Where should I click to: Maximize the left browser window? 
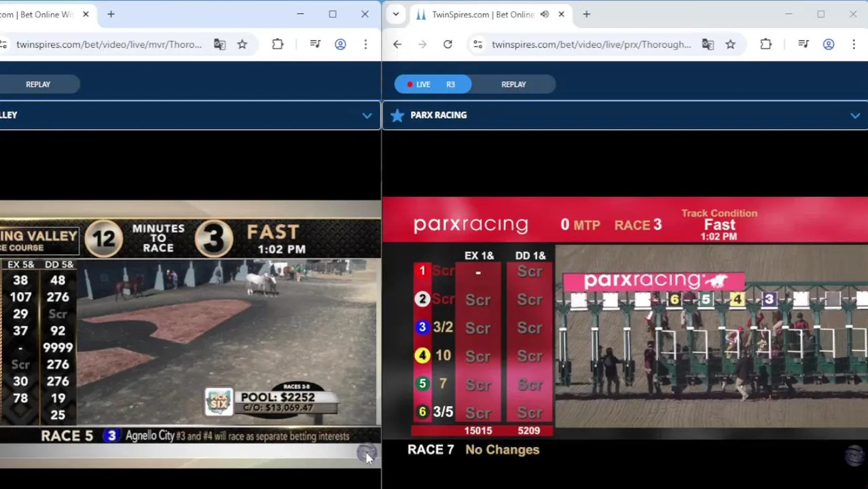click(x=333, y=14)
